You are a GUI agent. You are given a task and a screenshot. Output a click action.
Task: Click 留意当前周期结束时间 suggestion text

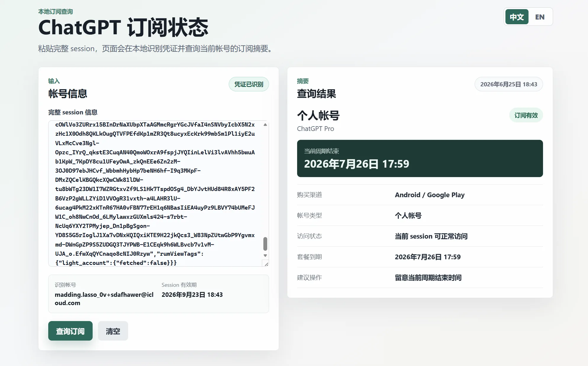[x=428, y=278]
